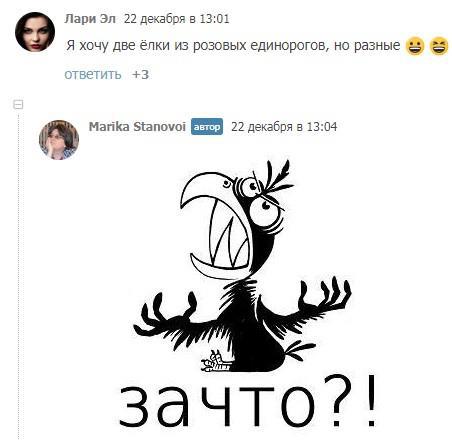The image size is (452, 440).
Task: Click the blue автор badge
Action: (x=207, y=127)
